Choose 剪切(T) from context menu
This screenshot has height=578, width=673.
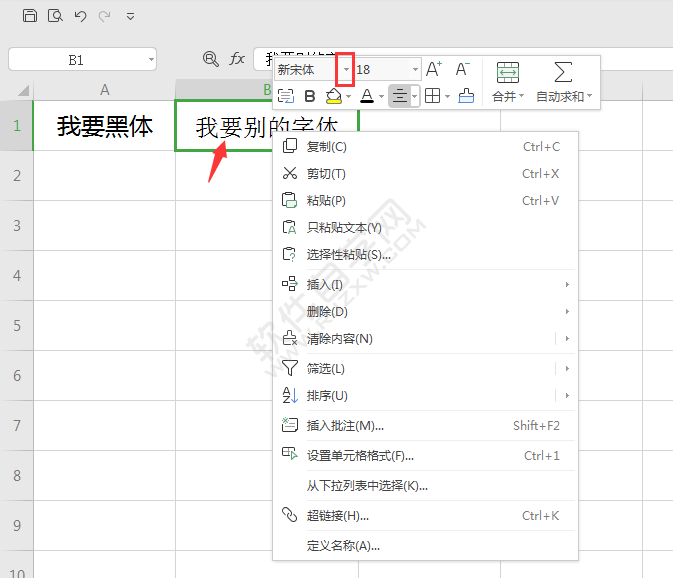[425, 174]
